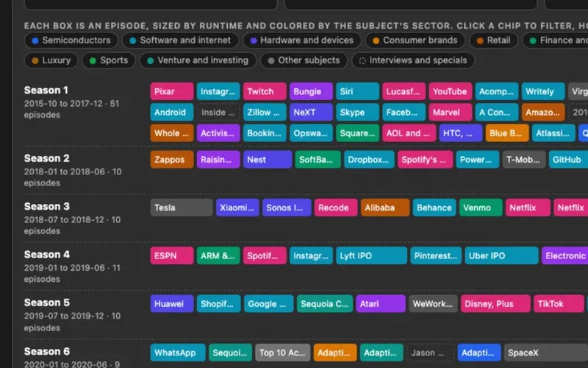Select the ARM & episode box
This screenshot has width=588, height=368.
pyautogui.click(x=218, y=255)
